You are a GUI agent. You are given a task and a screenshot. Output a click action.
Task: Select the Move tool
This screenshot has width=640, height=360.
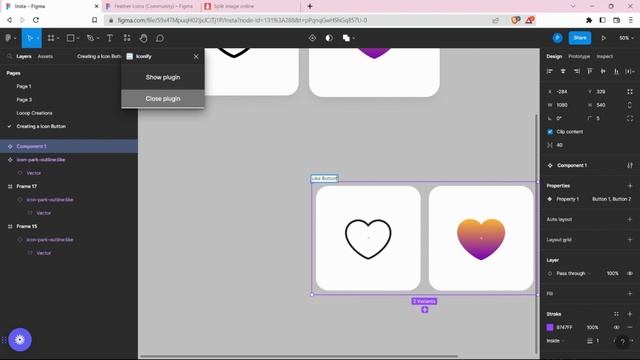30,38
